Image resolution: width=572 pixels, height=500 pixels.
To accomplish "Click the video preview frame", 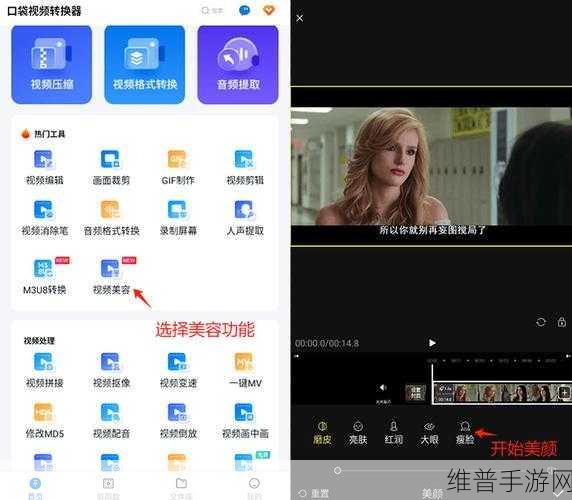I will click(x=431, y=166).
